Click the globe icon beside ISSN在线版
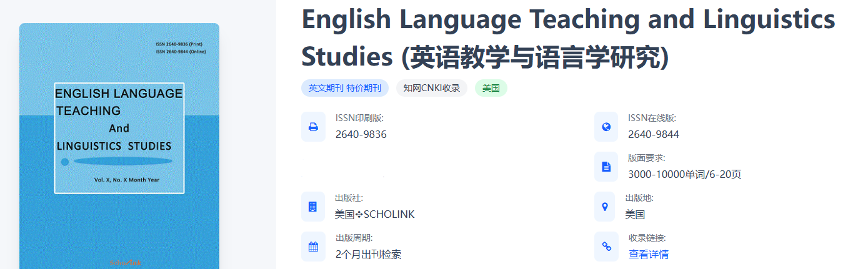 coord(606,127)
